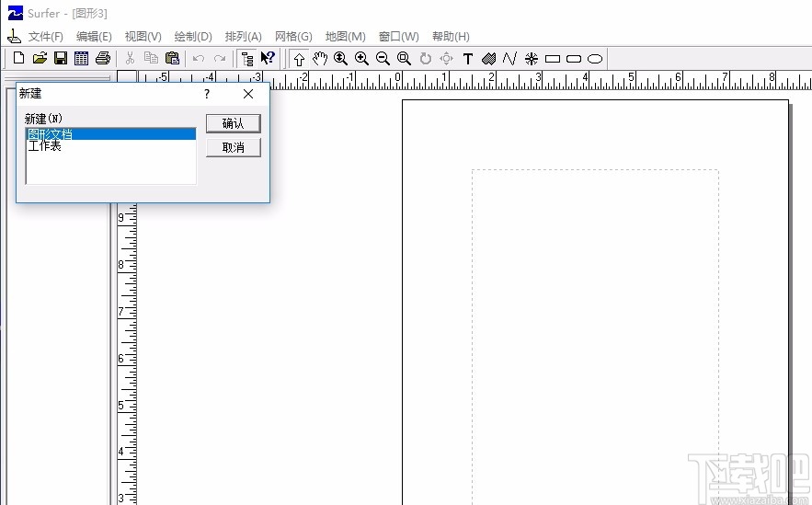Open the 排列(A) menu
Image resolution: width=812 pixels, height=505 pixels.
tap(244, 36)
